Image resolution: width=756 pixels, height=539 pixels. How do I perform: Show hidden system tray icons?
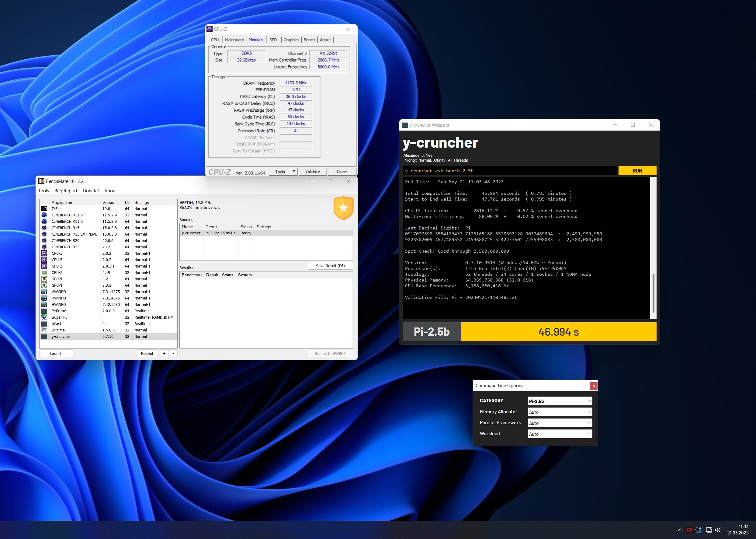[x=680, y=530]
